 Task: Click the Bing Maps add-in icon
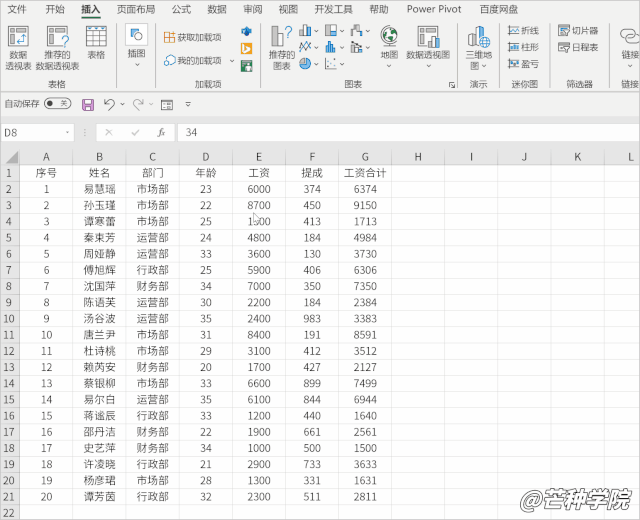point(246,49)
